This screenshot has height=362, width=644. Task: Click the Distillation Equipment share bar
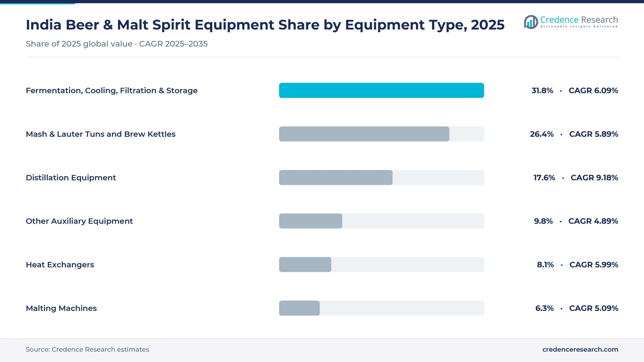pyautogui.click(x=336, y=178)
